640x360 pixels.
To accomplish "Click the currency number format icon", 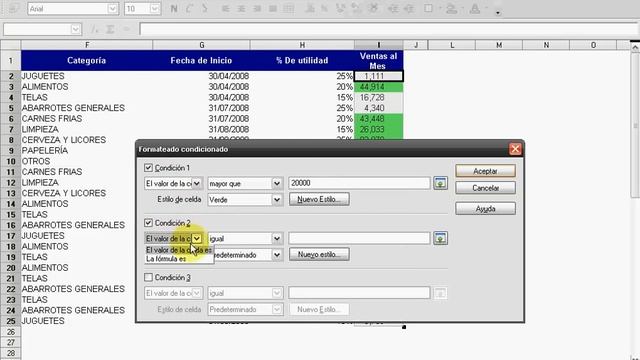I will (310, 9).
